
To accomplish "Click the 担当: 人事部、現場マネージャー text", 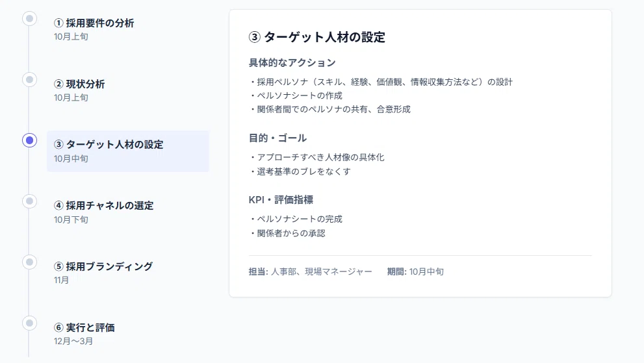I will click(x=310, y=271).
